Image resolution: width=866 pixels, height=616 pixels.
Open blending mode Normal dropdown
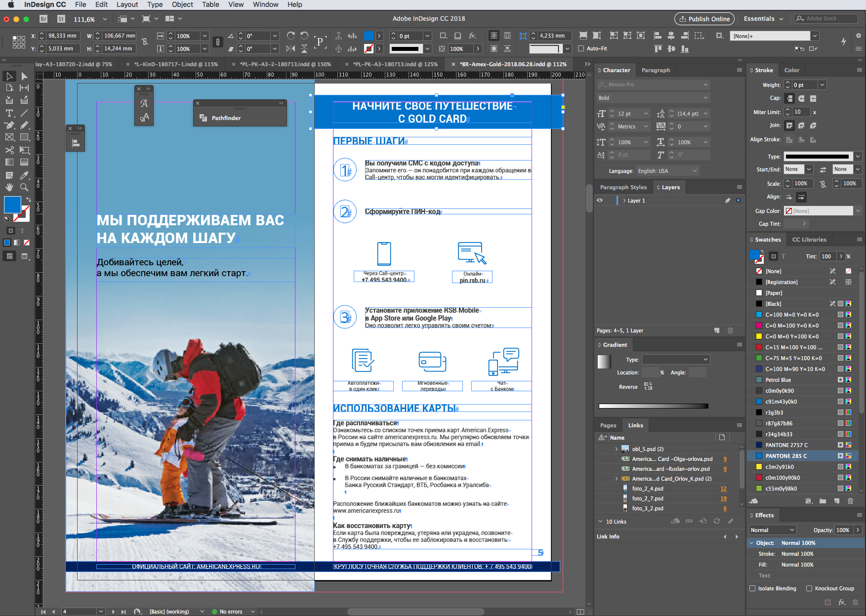(x=772, y=530)
